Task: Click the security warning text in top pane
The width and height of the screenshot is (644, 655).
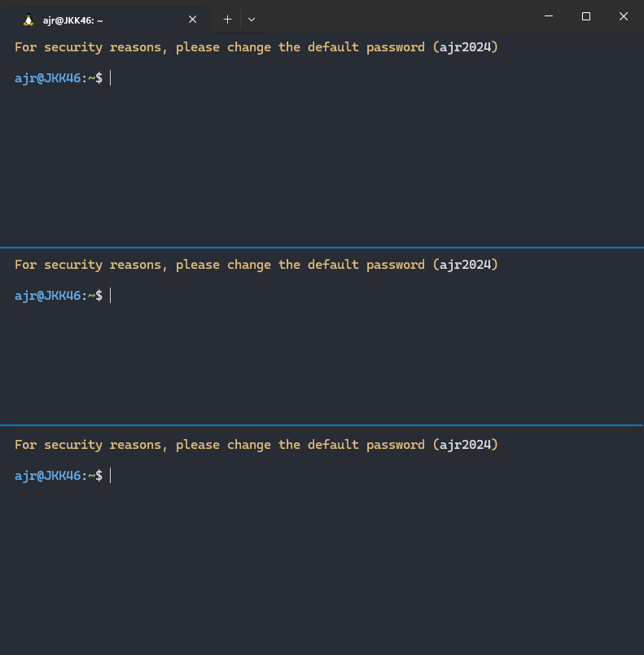Action: pos(256,47)
